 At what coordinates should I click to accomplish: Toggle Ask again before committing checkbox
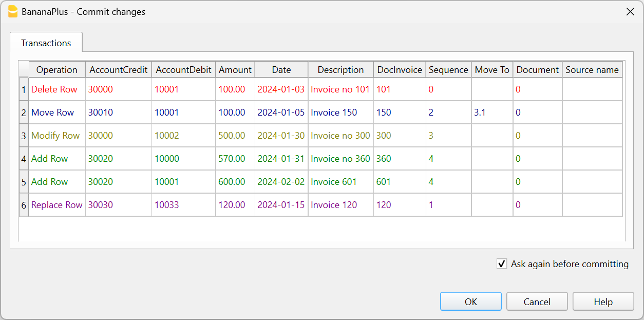pyautogui.click(x=502, y=264)
